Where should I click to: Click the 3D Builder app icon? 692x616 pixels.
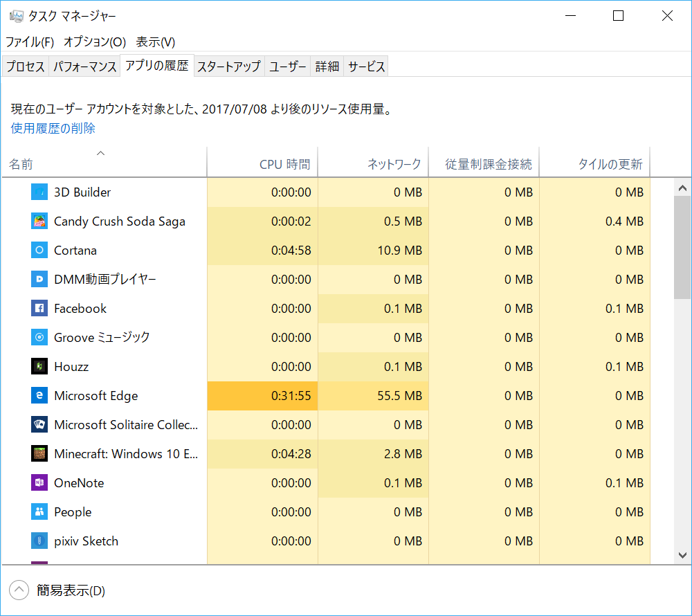coord(39,192)
